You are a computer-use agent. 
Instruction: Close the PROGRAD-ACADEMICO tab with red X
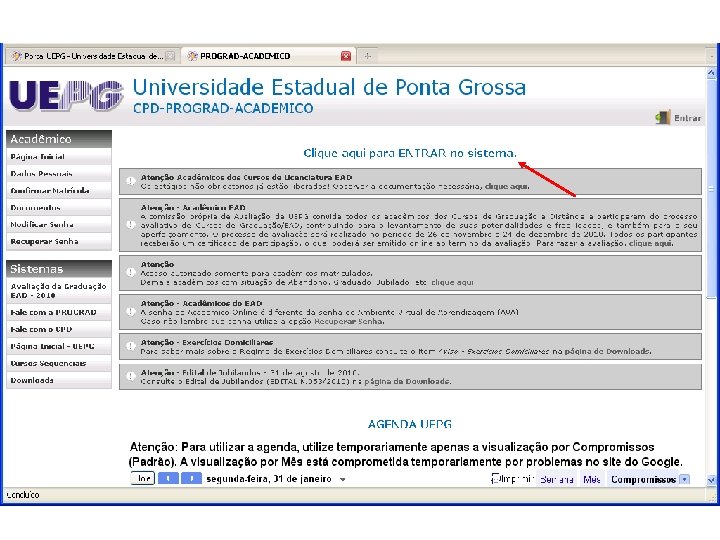click(346, 56)
